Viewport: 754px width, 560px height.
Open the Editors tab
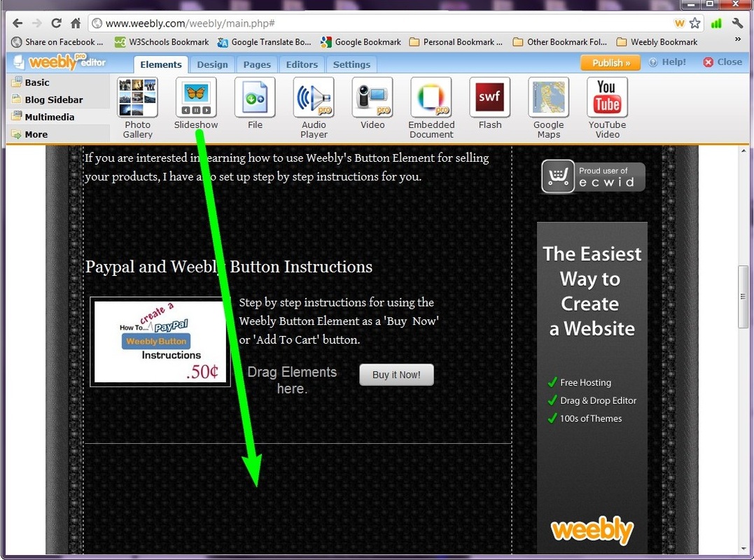(x=302, y=64)
